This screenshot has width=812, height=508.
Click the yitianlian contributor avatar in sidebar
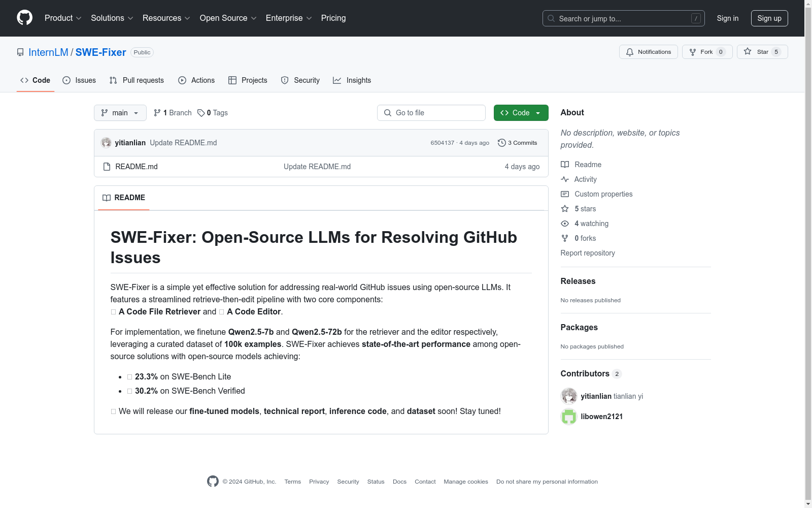click(569, 396)
